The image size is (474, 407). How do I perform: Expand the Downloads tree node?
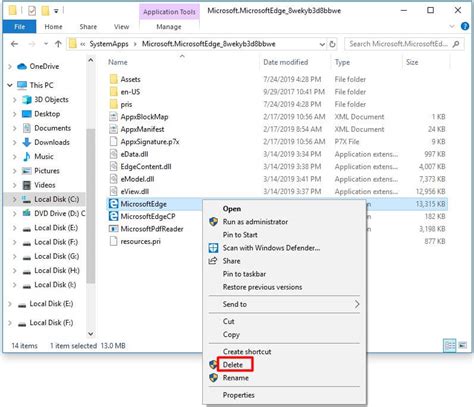click(14, 142)
